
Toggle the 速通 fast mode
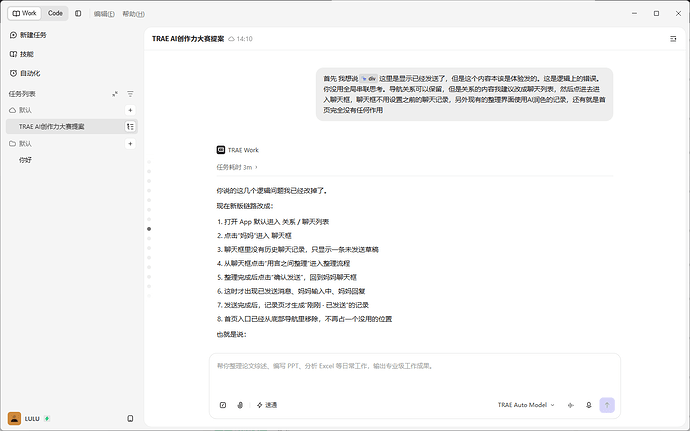[267, 405]
